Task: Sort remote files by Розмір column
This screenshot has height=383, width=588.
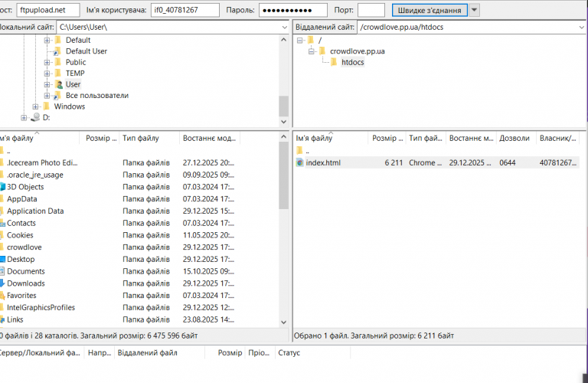Action: point(387,139)
